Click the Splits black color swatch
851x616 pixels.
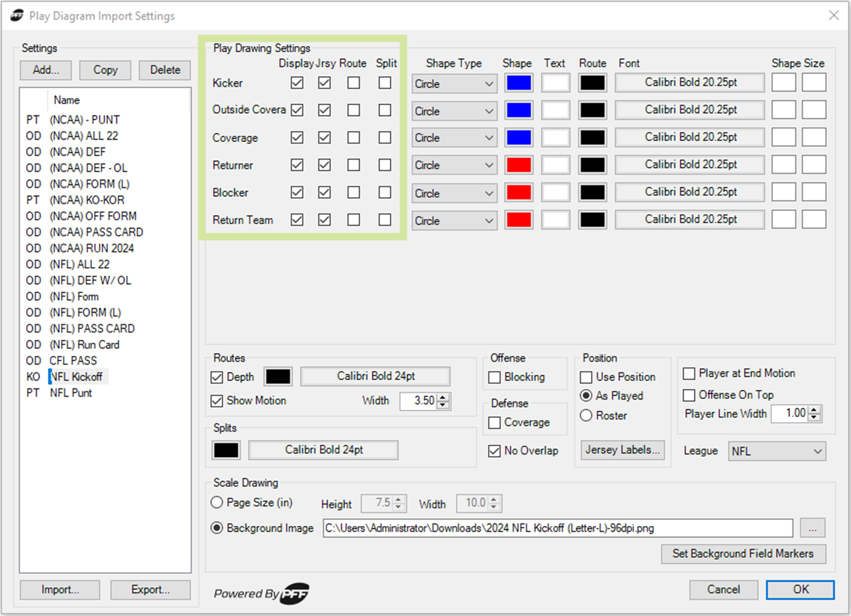click(226, 450)
